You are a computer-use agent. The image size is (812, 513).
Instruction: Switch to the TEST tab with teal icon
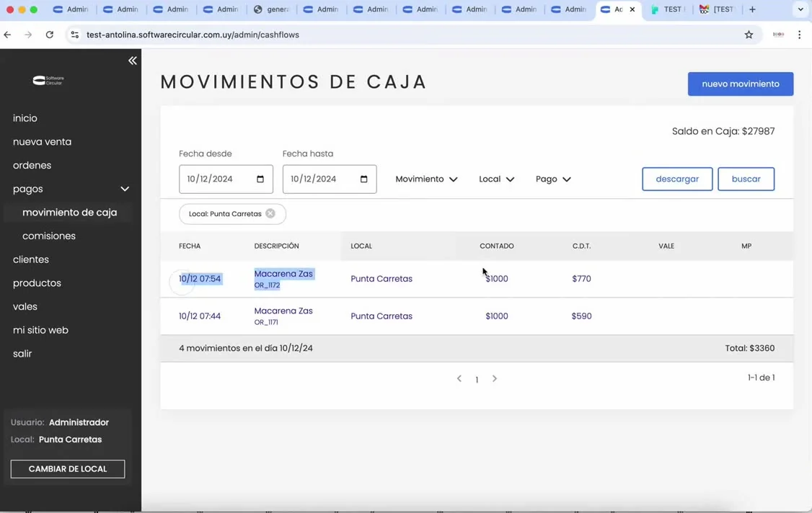[x=668, y=9]
